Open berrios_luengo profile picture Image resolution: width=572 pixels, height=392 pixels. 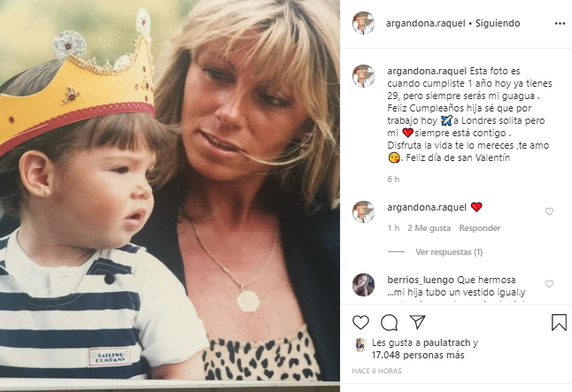[363, 284]
